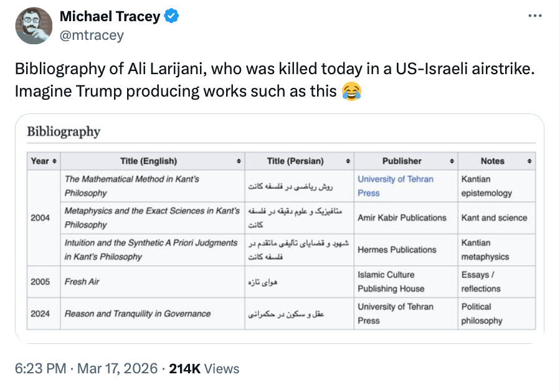Click the Year column header

pos(40,161)
